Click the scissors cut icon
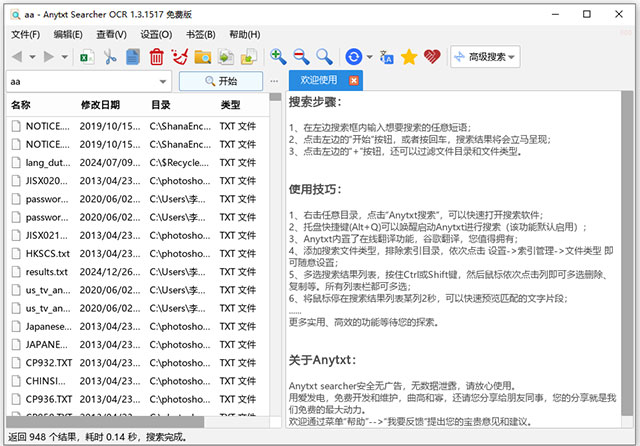This screenshot has width=640, height=446. click(110, 57)
